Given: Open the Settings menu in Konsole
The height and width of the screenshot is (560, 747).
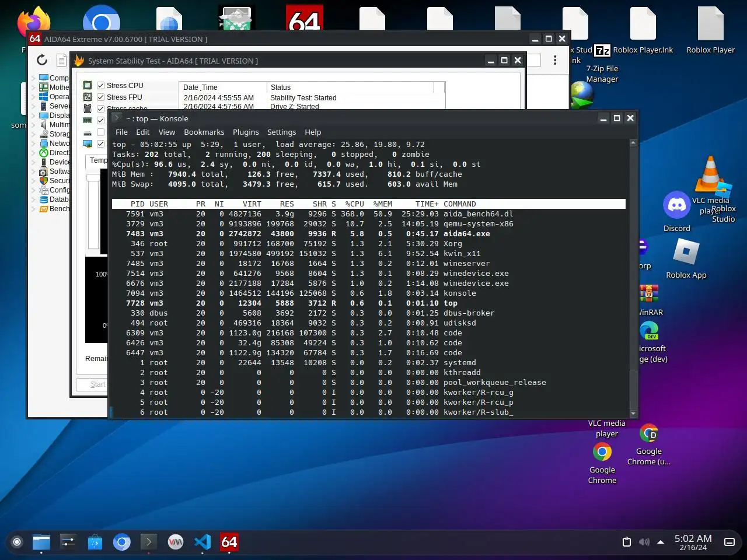Looking at the screenshot, I should point(282,132).
